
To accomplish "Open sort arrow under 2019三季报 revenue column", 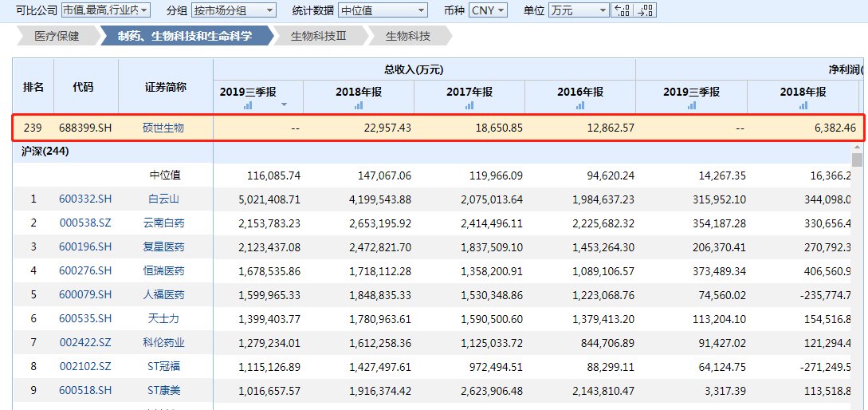I will coord(285,104).
